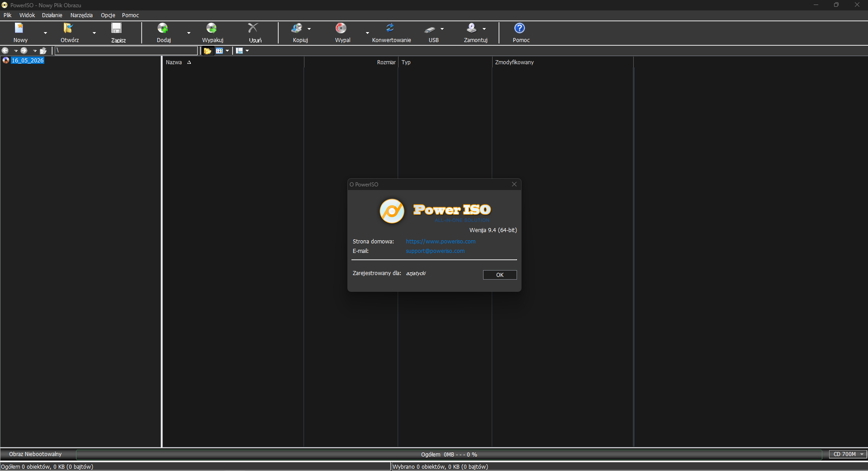
Task: Click the disc icon beside 16_05_2026
Action: point(6,60)
